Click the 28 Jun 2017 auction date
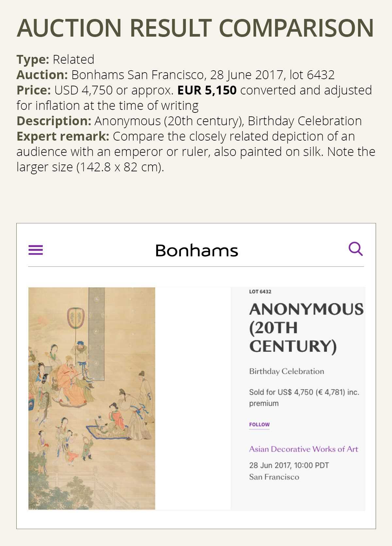The height and width of the screenshot is (546, 392). pos(289,465)
